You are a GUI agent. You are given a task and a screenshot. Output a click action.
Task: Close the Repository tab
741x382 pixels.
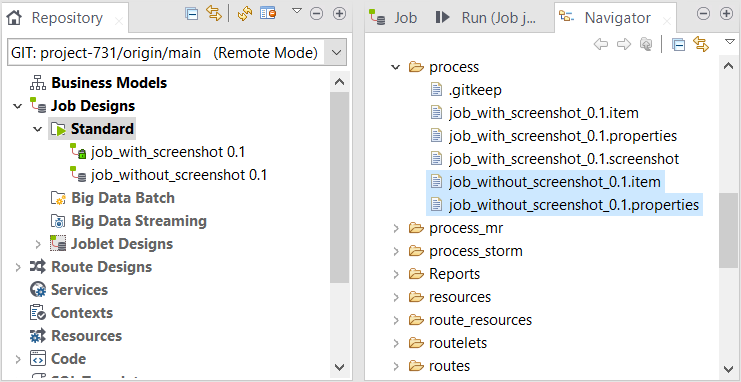[x=119, y=21]
